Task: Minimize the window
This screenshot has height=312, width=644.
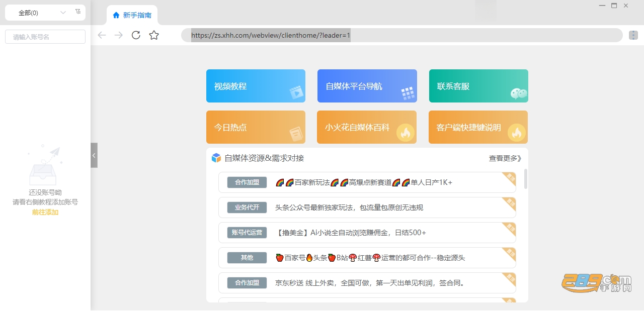Action: (x=602, y=6)
